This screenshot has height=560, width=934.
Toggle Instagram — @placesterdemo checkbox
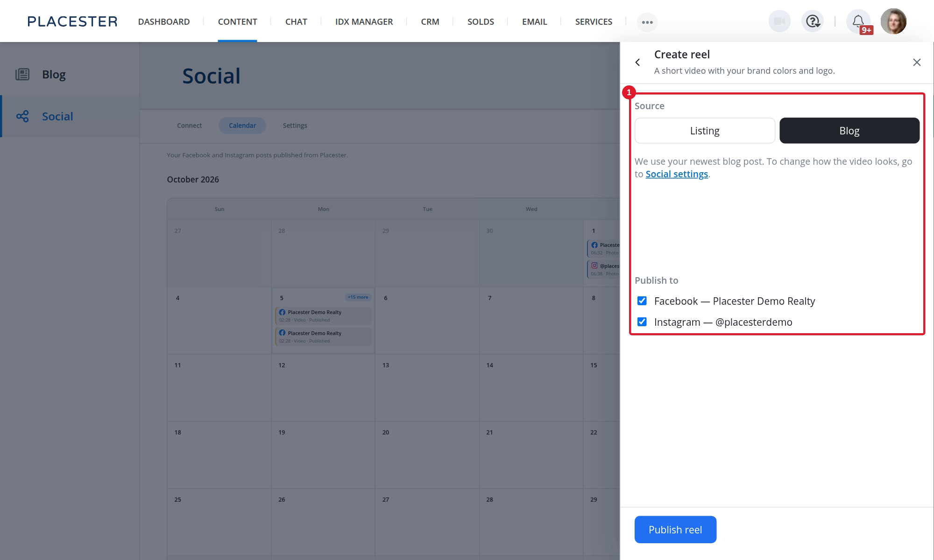coord(642,322)
